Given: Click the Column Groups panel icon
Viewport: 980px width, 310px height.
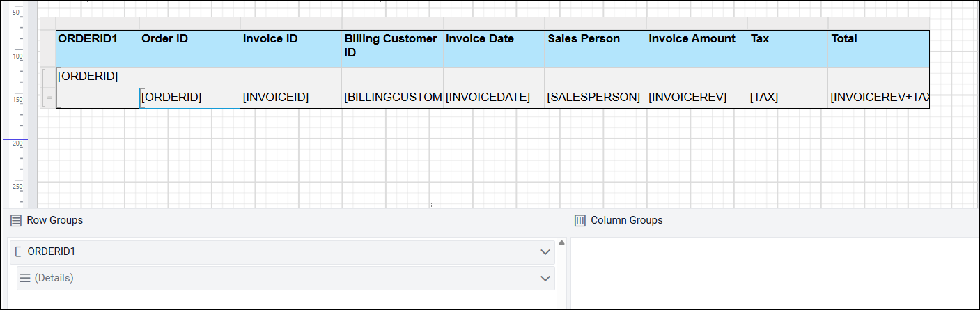Looking at the screenshot, I should pyautogui.click(x=580, y=220).
